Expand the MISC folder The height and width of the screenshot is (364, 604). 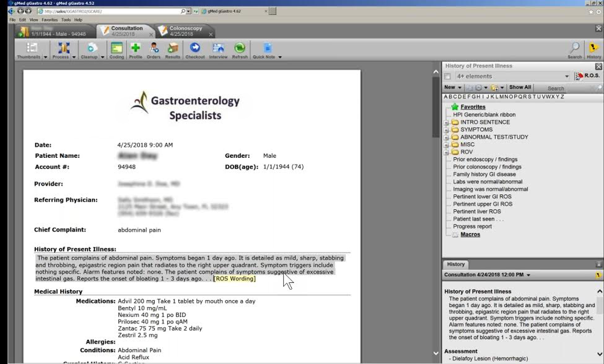tap(446, 145)
